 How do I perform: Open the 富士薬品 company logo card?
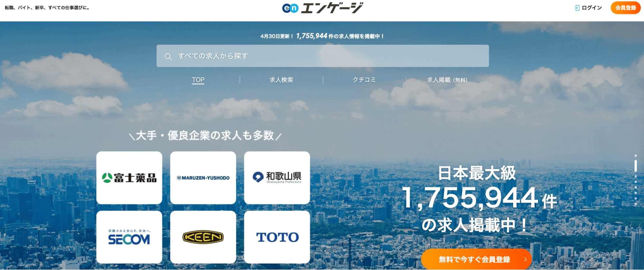pos(129,178)
